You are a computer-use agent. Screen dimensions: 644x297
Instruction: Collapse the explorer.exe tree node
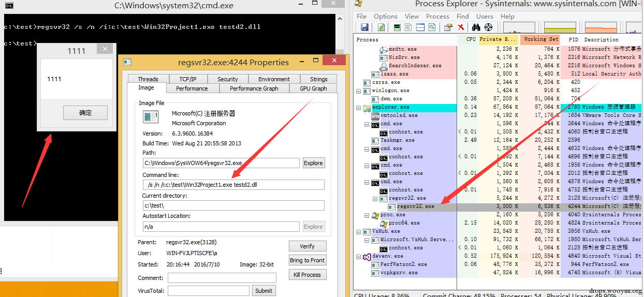pyautogui.click(x=359, y=107)
